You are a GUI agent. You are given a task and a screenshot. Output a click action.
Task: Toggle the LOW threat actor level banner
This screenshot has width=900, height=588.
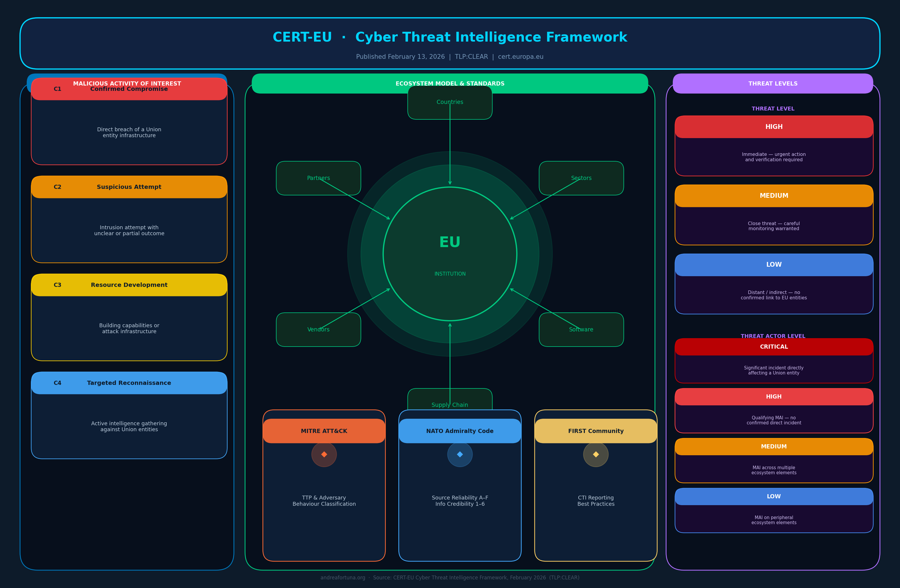point(773,496)
